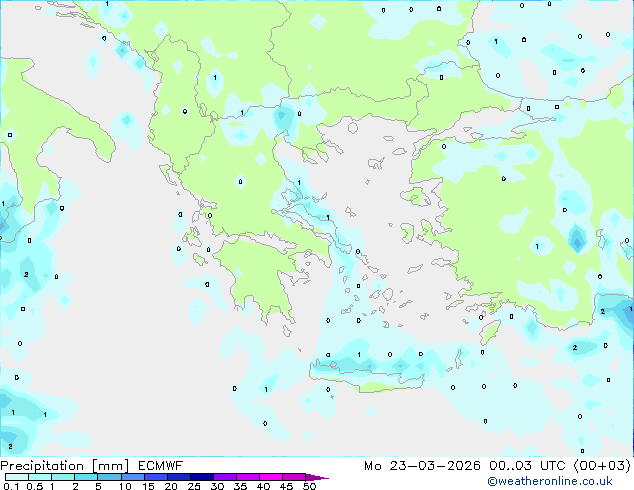Select the 2–5 mm legend color box
Screen dimensions: 634x490
(x=86, y=477)
